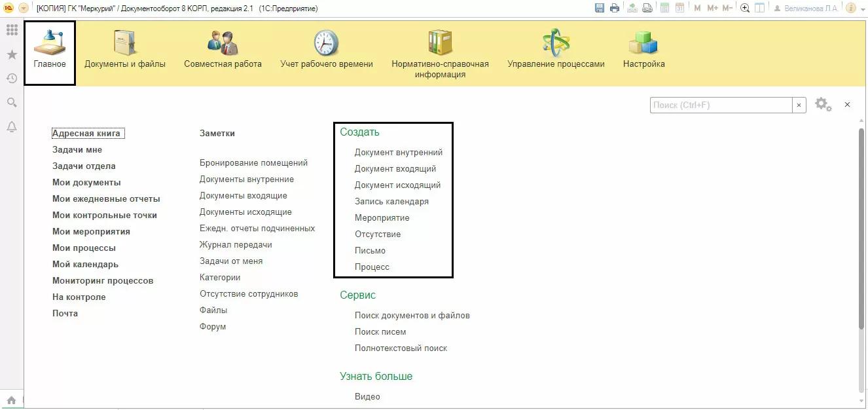
Task: Click the information (i) icon
Action: [851, 9]
